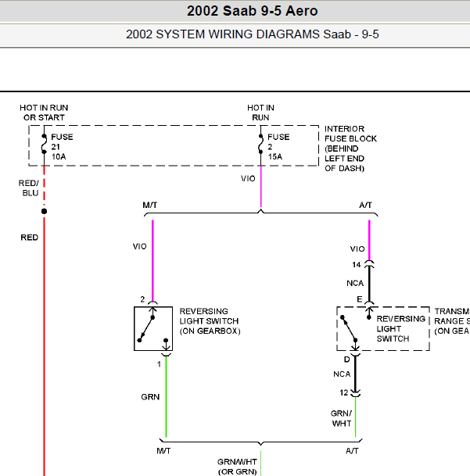Select the manual gearbox reversing switch symbol
The image size is (470, 476).
pyautogui.click(x=153, y=329)
